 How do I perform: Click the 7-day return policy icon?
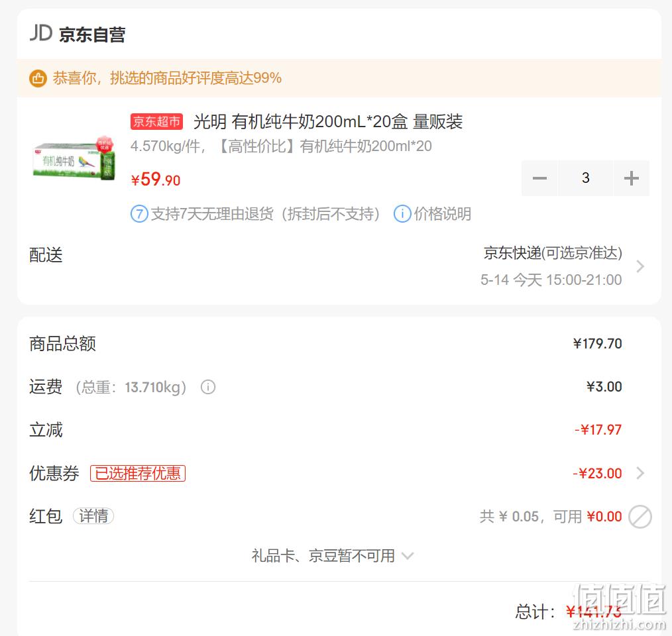coord(139,214)
